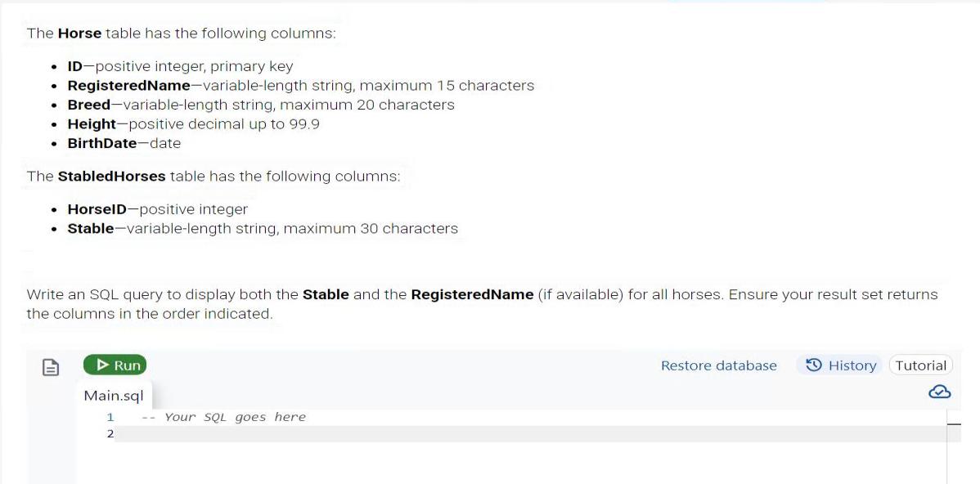980x484 pixels.
Task: Click the Stable column bullet item
Action: tap(262, 229)
